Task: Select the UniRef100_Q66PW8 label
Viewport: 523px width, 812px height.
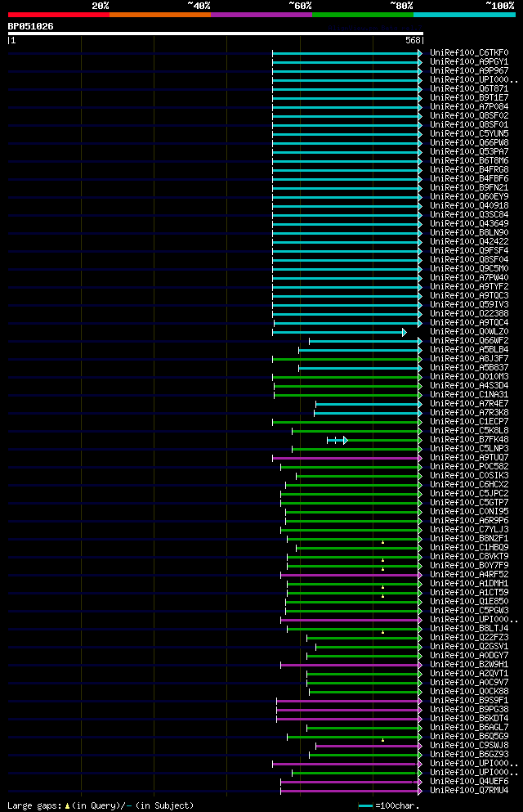Action: click(x=469, y=142)
